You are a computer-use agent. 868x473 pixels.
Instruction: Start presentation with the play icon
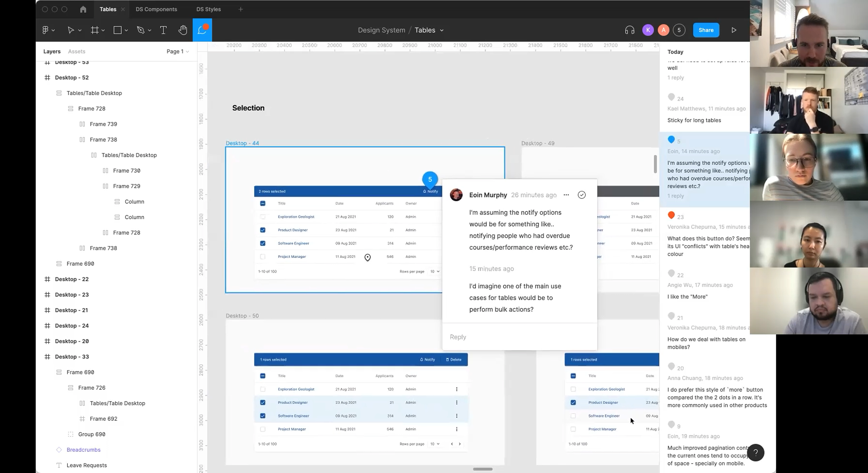(734, 30)
